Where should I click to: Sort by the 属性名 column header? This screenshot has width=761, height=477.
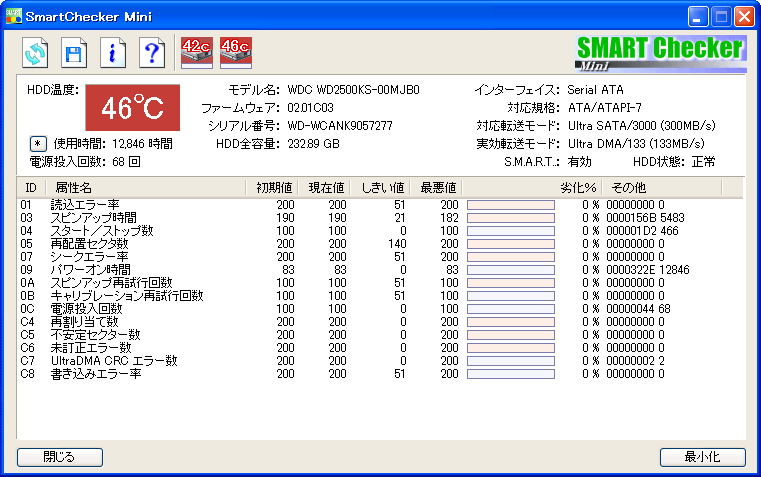(146, 188)
